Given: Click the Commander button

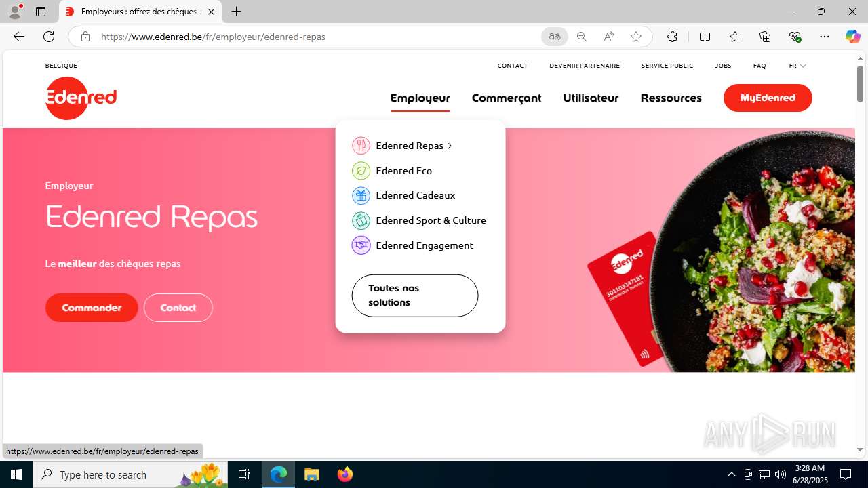Looking at the screenshot, I should tap(92, 308).
